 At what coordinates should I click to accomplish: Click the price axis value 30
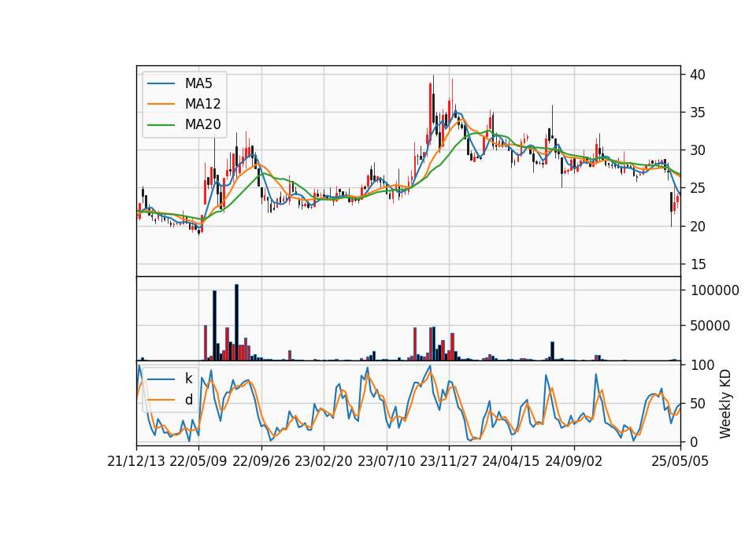click(x=698, y=150)
